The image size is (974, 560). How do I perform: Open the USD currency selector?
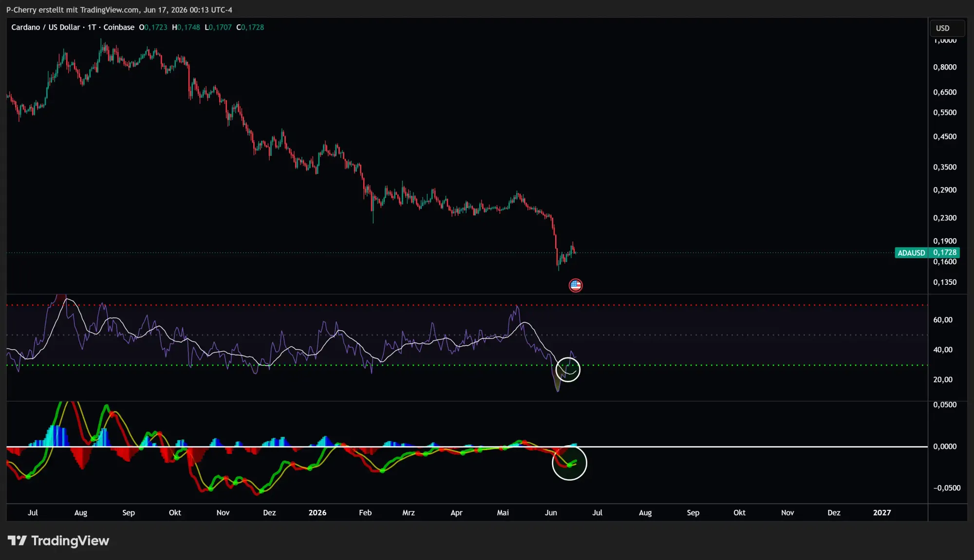tap(947, 28)
